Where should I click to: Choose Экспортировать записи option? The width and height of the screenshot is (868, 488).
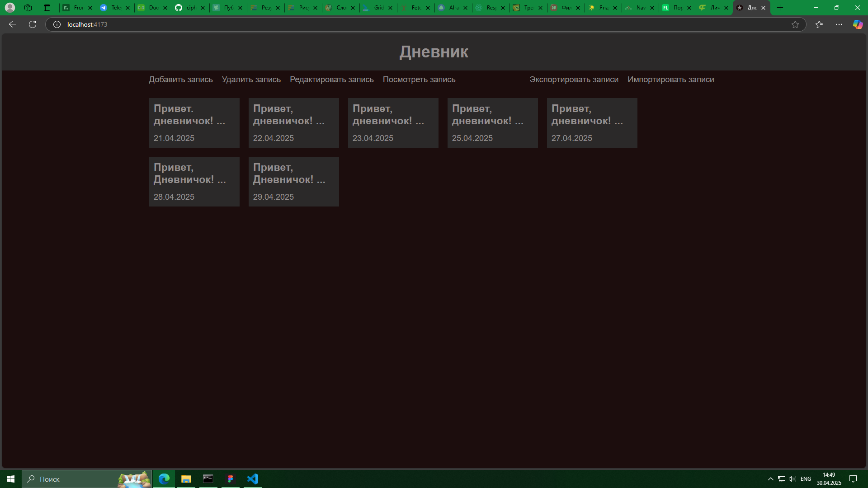click(574, 80)
